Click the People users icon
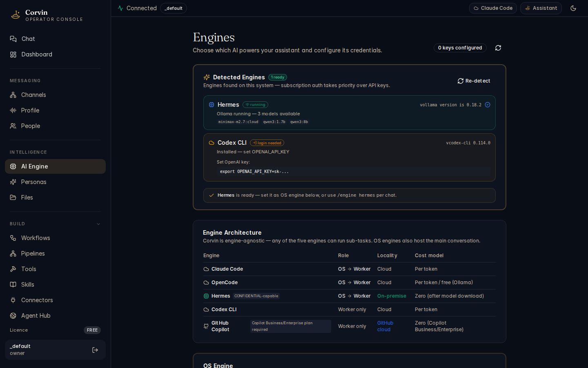Image resolution: width=588 pixels, height=368 pixels. (13, 126)
